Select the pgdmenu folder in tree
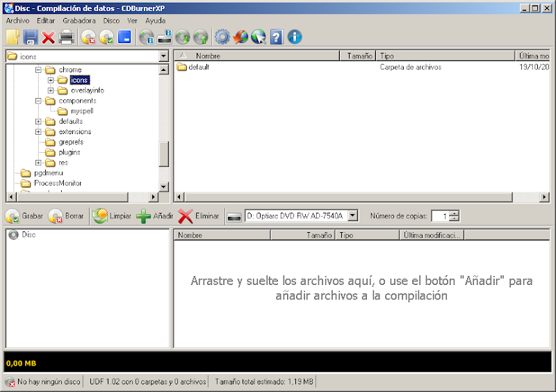Image resolution: width=556 pixels, height=392 pixels. click(x=48, y=173)
